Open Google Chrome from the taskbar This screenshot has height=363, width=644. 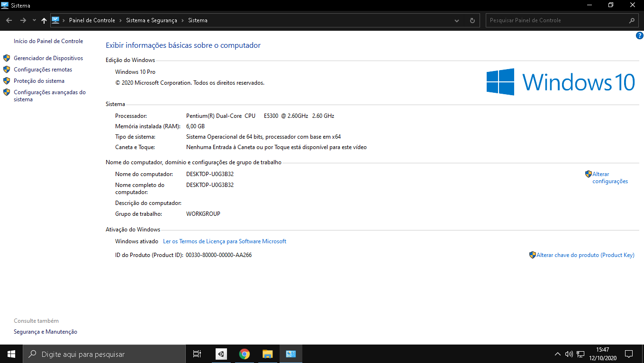244,354
